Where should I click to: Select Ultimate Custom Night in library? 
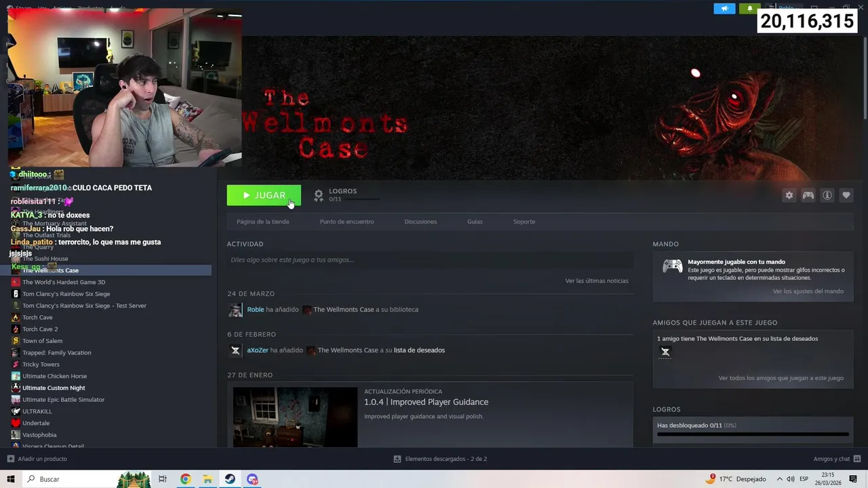pos(54,388)
